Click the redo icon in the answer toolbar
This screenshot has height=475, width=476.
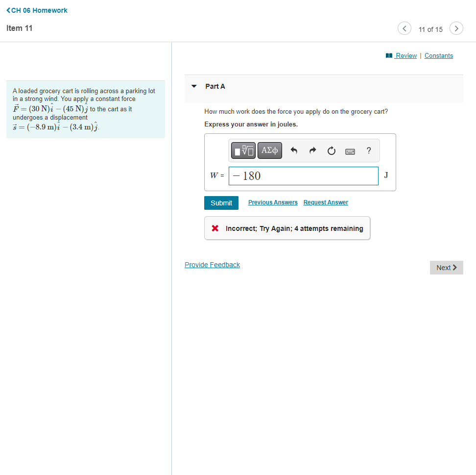312,150
